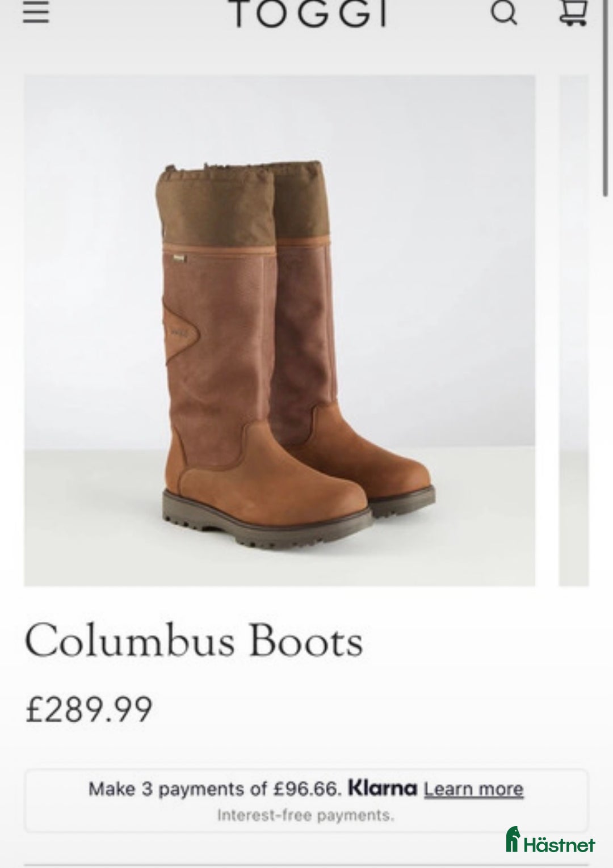Click the Klarna logo

click(x=382, y=788)
